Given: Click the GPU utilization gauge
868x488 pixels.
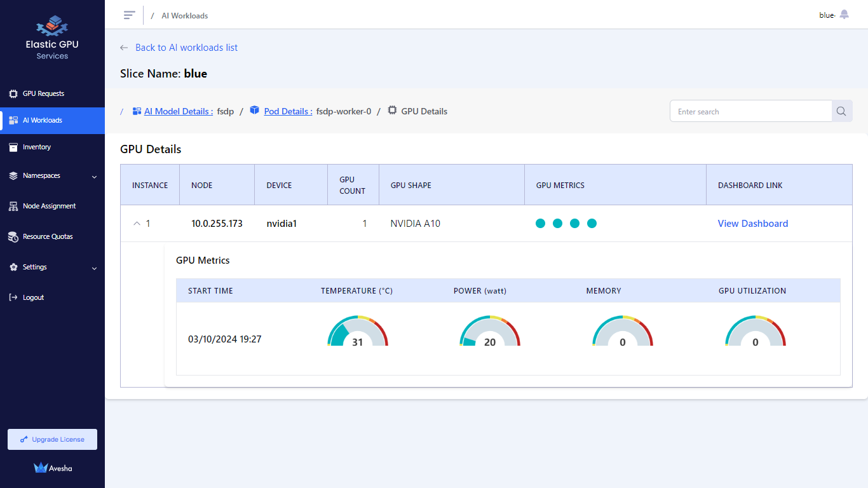Looking at the screenshot, I should tap(756, 330).
